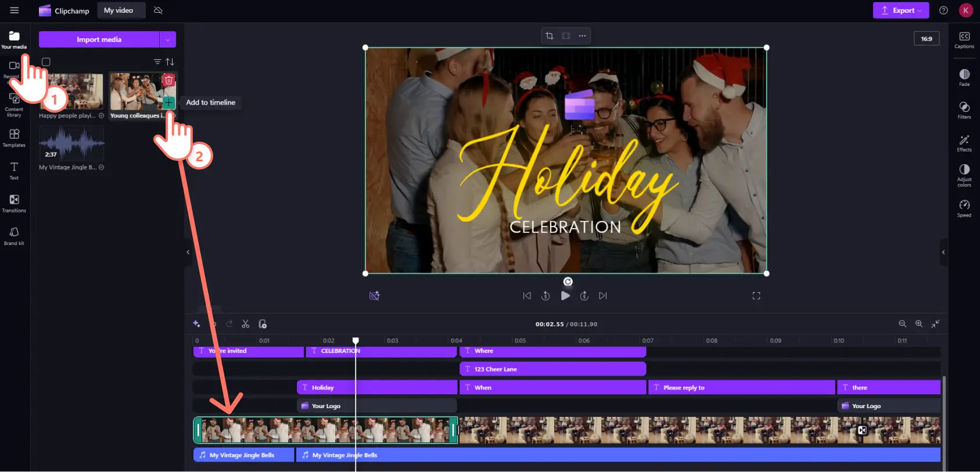Select the Where text clip
Image resolution: width=980 pixels, height=472 pixels.
pyautogui.click(x=553, y=351)
